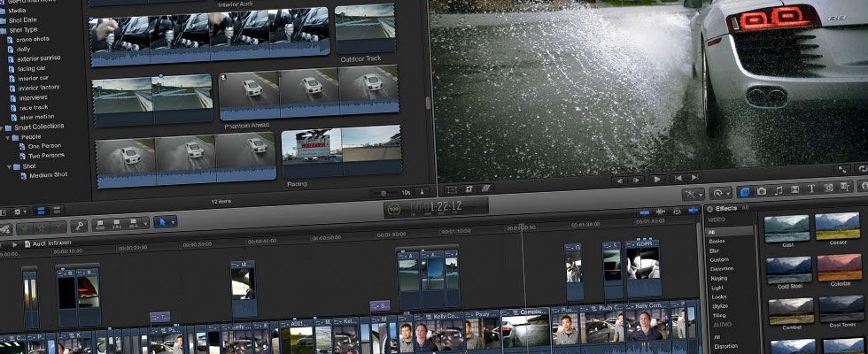Image resolution: width=868 pixels, height=354 pixels.
Task: Collapse the People folder
Action: pyautogui.click(x=8, y=138)
